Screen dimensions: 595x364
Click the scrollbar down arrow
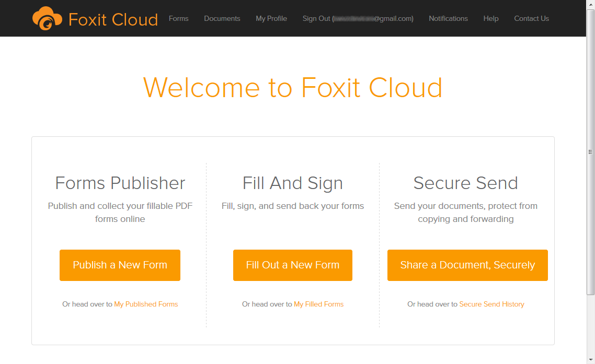pos(591,360)
